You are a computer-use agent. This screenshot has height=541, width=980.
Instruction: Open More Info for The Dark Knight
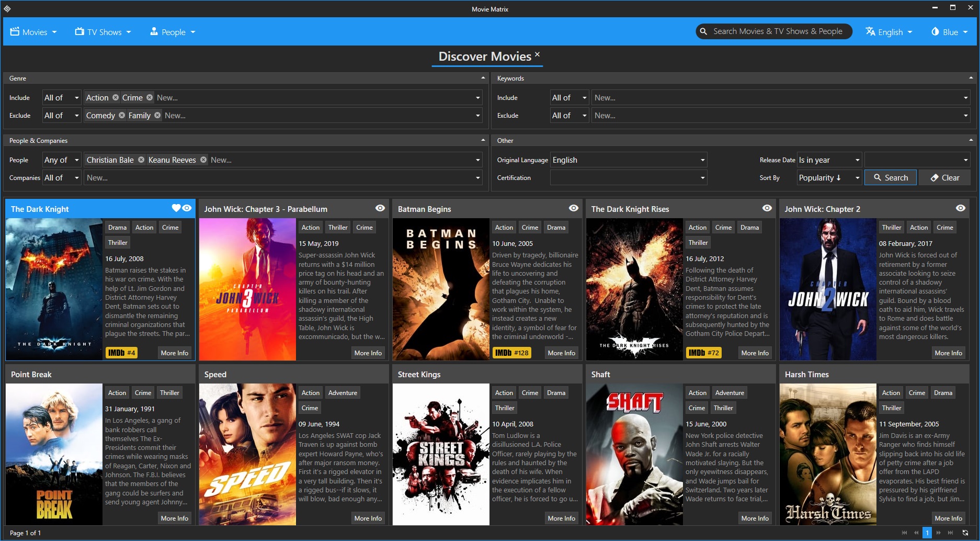pos(175,353)
